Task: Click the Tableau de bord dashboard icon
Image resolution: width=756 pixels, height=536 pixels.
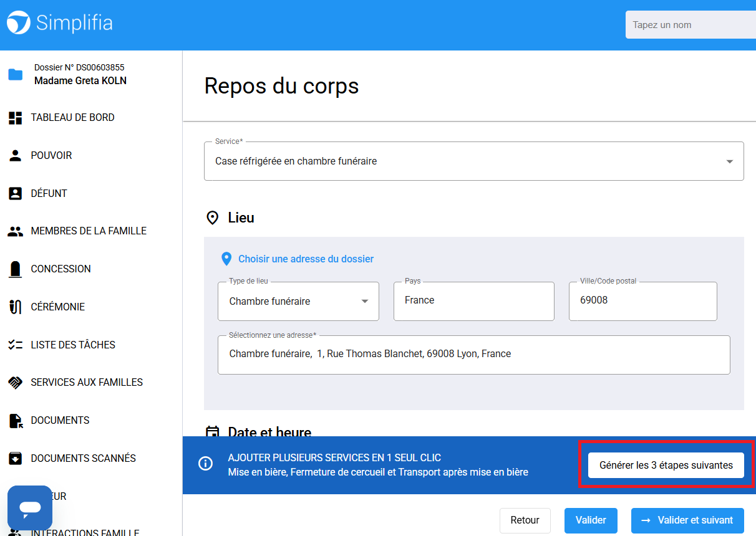Action: pos(16,118)
